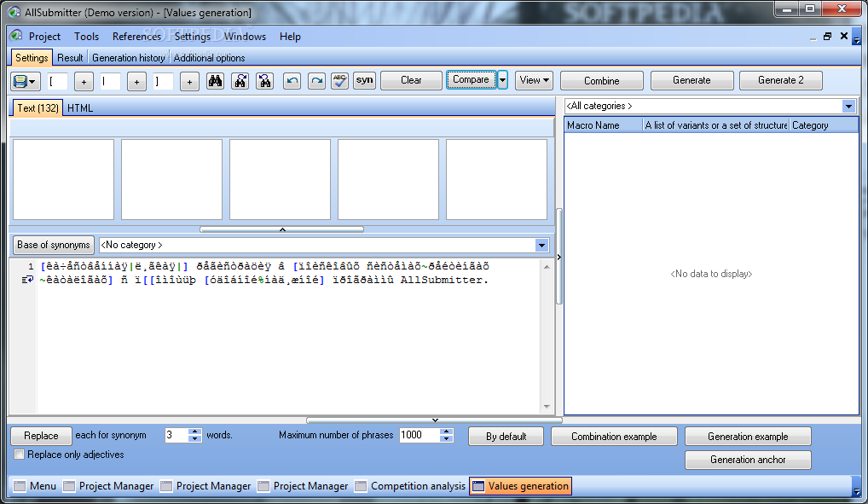Click the plus button after the ] field
868x504 pixels.
click(189, 82)
